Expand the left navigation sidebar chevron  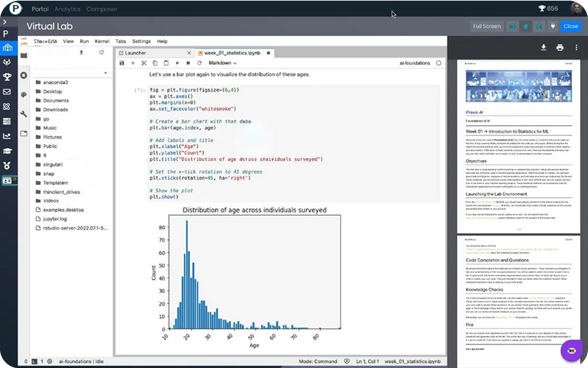[5, 22]
